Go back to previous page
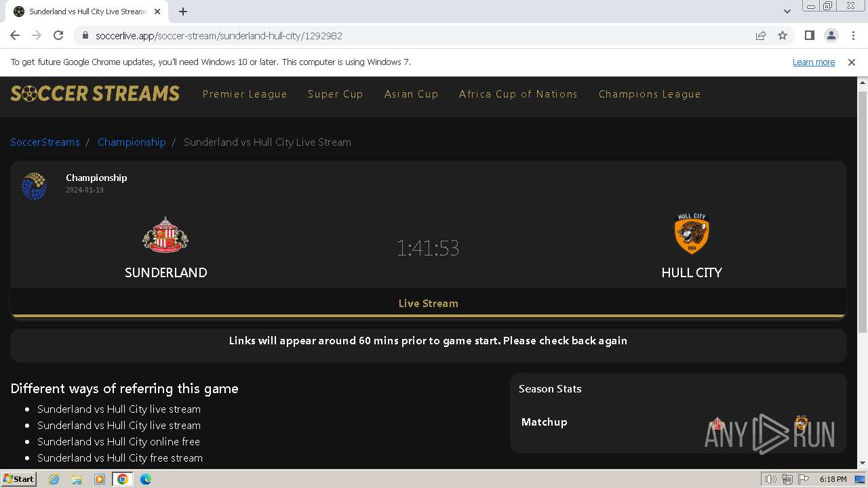The width and height of the screenshot is (868, 488). pos(15,36)
